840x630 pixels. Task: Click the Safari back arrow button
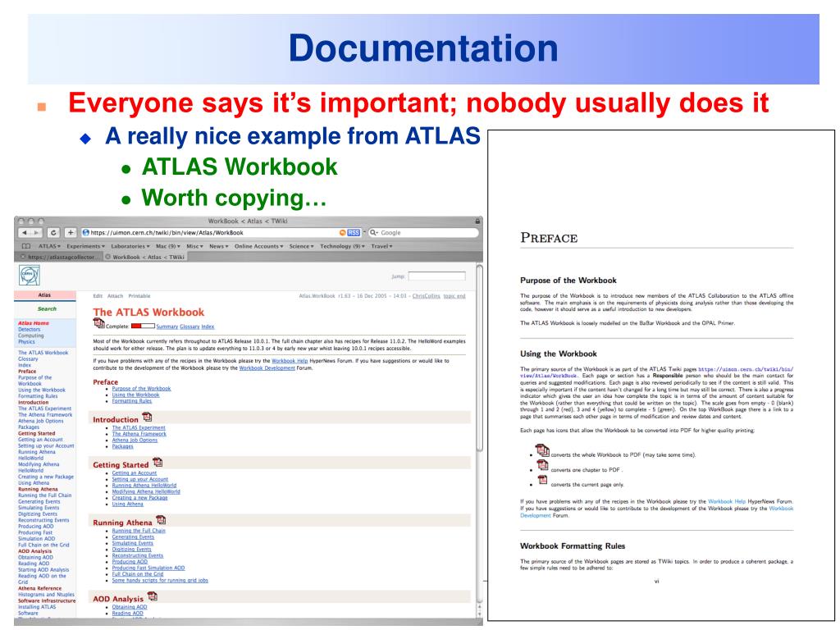pyautogui.click(x=24, y=232)
